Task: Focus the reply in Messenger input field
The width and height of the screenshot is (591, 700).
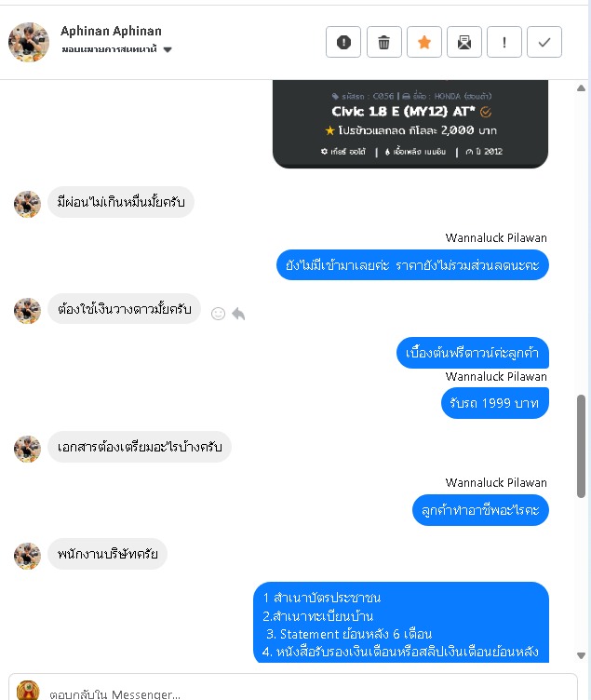Action: (x=308, y=693)
